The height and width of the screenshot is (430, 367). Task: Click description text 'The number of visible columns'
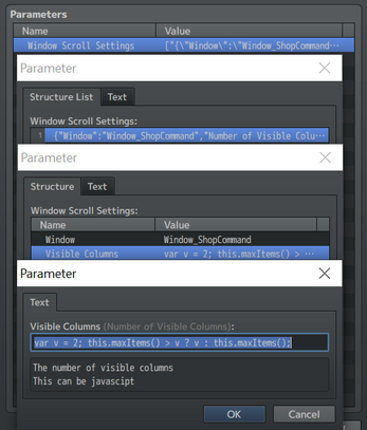(103, 368)
